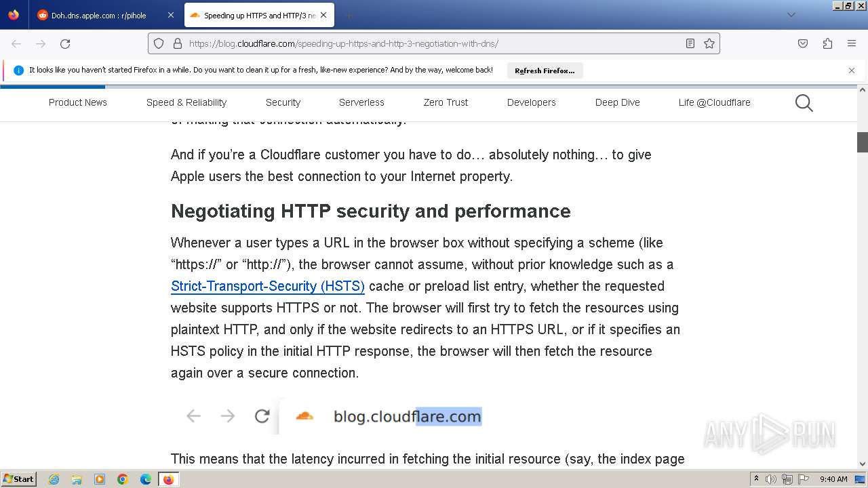Open Speed & Reliability category
The height and width of the screenshot is (488, 868).
point(186,102)
